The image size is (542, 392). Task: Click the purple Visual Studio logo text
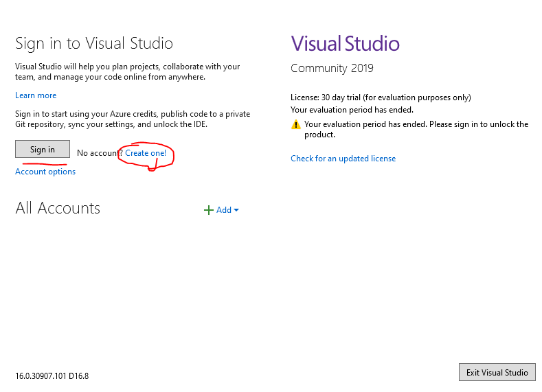point(345,43)
